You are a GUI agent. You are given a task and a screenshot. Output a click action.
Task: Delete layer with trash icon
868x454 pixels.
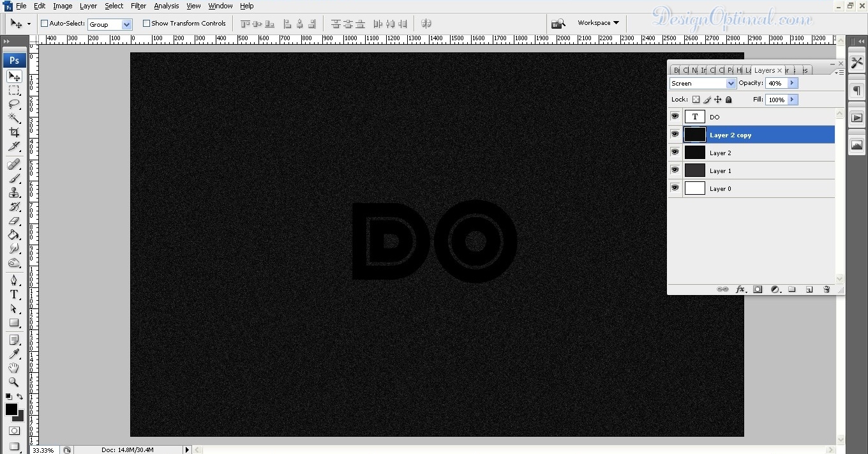pos(827,289)
